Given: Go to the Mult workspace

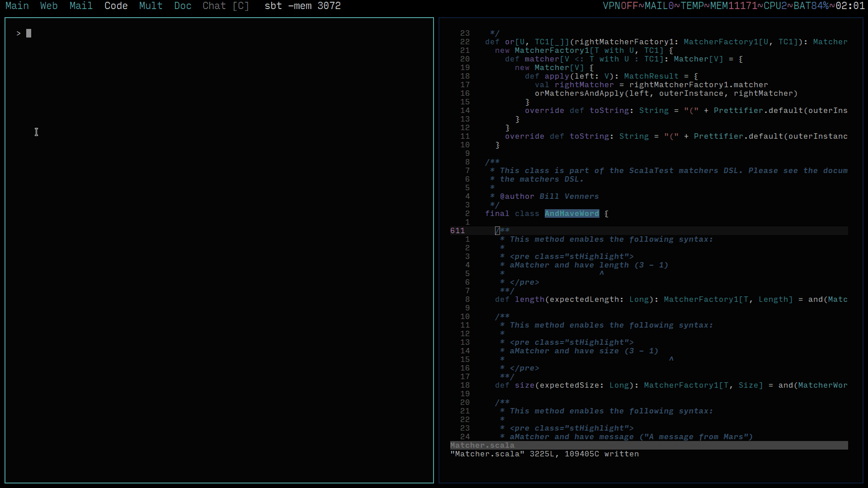Looking at the screenshot, I should point(151,6).
